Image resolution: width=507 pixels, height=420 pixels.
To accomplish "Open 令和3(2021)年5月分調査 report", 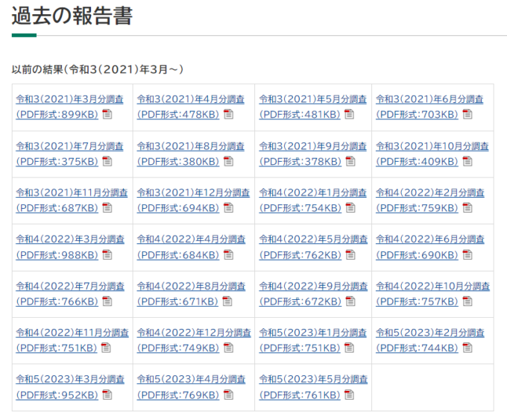I will pos(312,107).
